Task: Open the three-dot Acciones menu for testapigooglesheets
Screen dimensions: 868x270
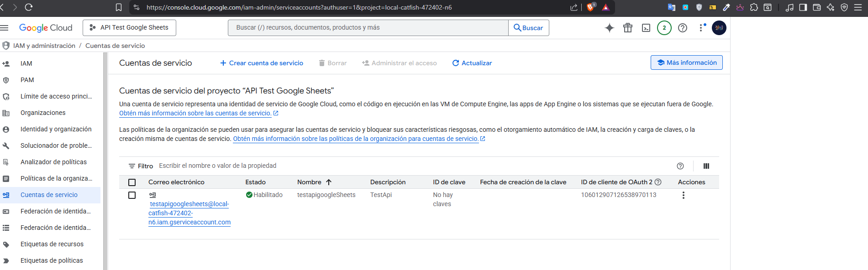Action: point(683,195)
